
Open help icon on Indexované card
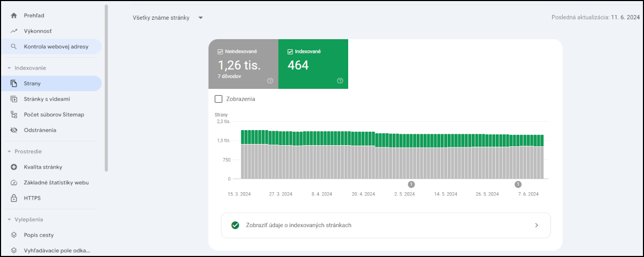[340, 81]
